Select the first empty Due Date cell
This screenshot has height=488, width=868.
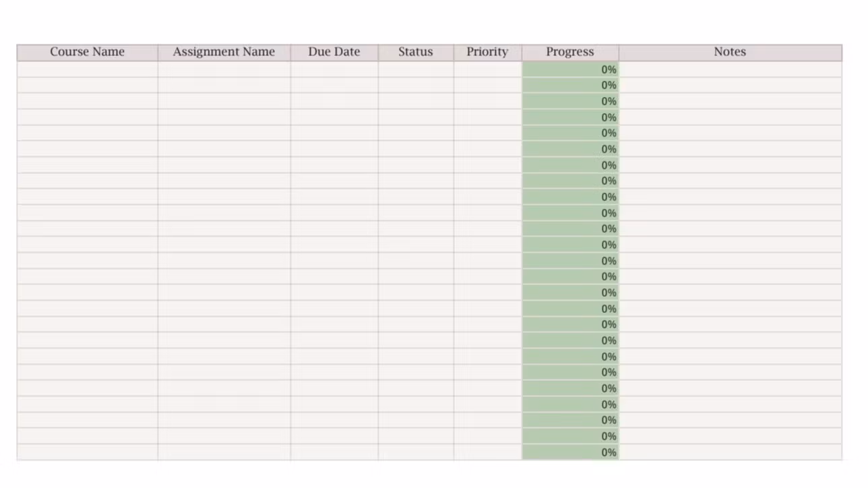pos(334,69)
